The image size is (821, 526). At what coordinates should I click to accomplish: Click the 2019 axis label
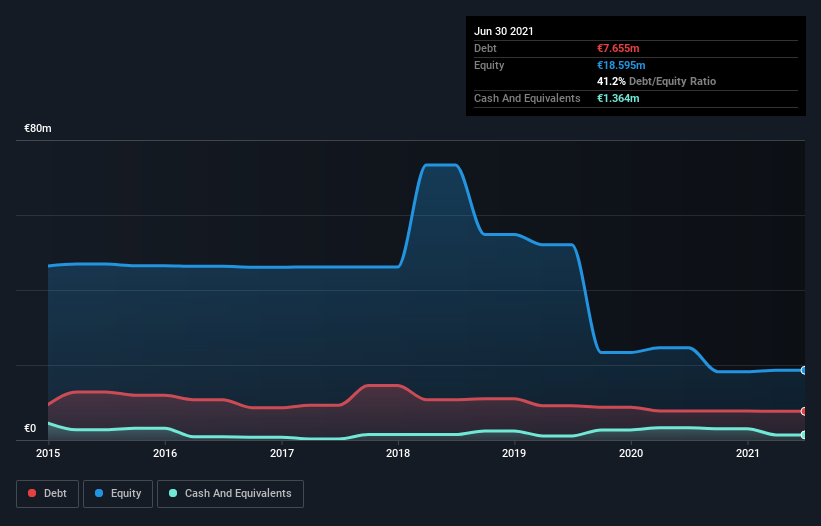tap(514, 453)
